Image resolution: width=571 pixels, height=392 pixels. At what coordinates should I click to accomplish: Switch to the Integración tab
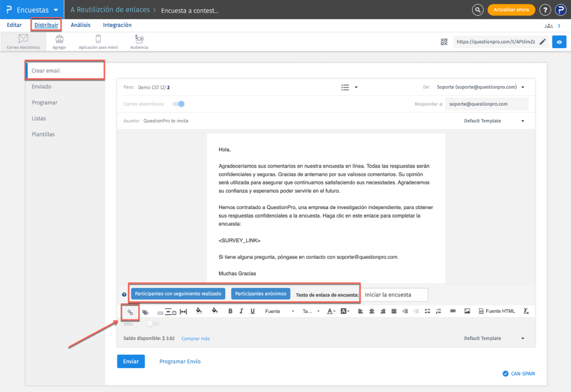[117, 25]
